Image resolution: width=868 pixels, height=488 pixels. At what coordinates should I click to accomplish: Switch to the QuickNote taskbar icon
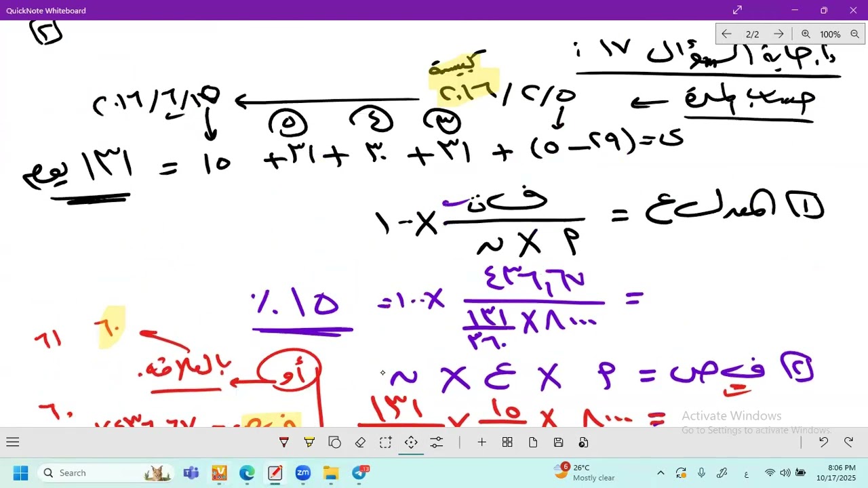pyautogui.click(x=275, y=472)
